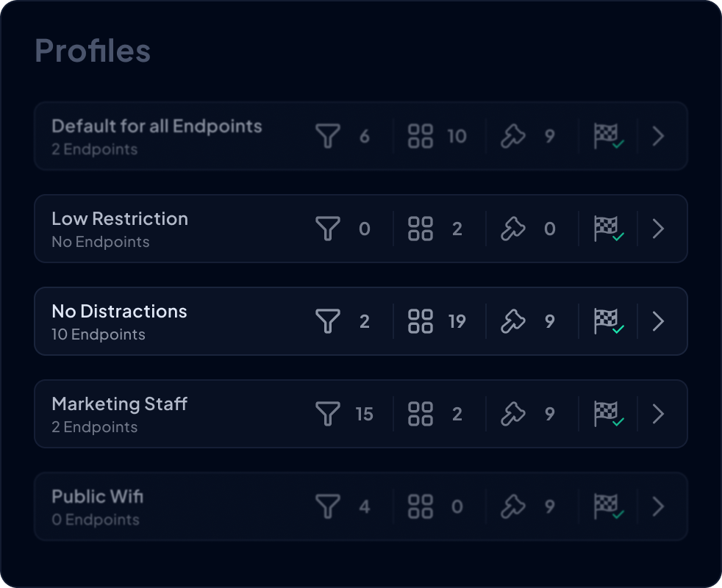Click the grid icon in No Distractions row

421,321
